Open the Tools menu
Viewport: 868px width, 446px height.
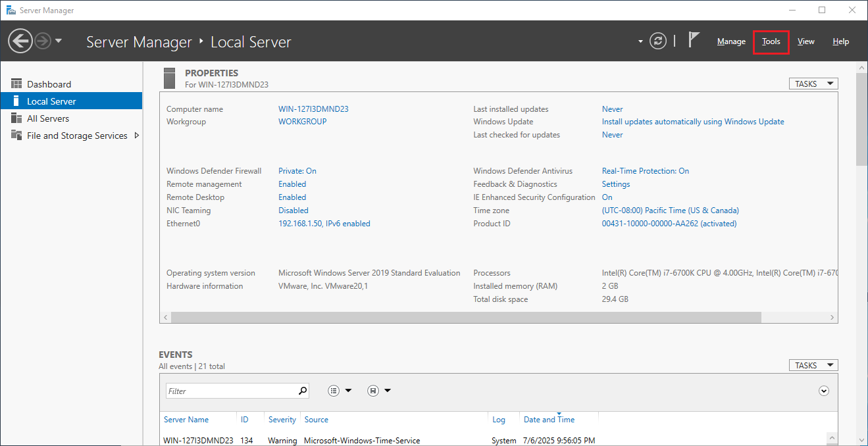pos(771,41)
